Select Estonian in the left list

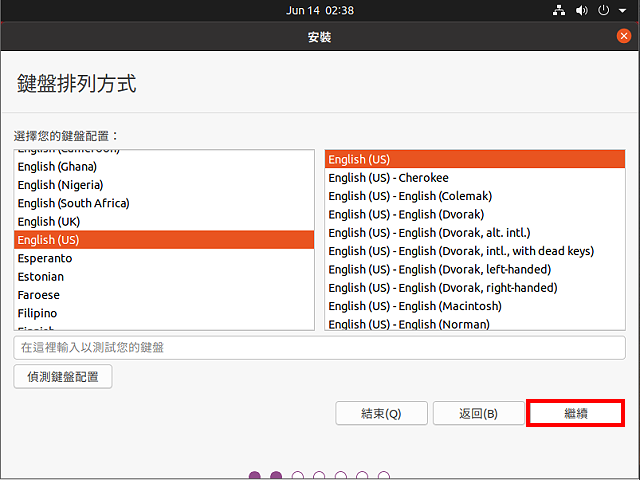click(x=41, y=276)
